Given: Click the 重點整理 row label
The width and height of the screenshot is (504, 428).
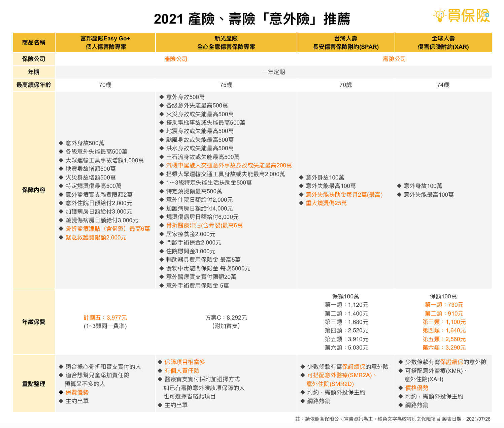Looking at the screenshot, I should click(x=34, y=384).
